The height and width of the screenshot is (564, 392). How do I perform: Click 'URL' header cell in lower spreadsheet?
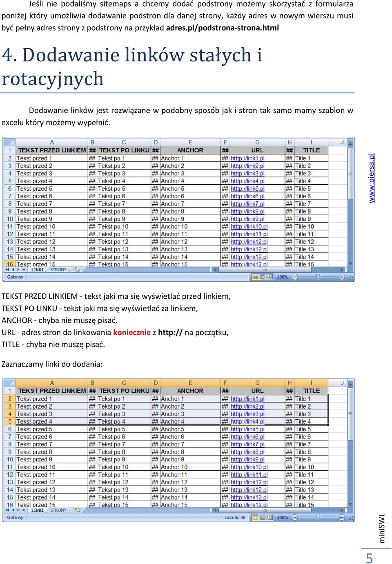point(257,391)
